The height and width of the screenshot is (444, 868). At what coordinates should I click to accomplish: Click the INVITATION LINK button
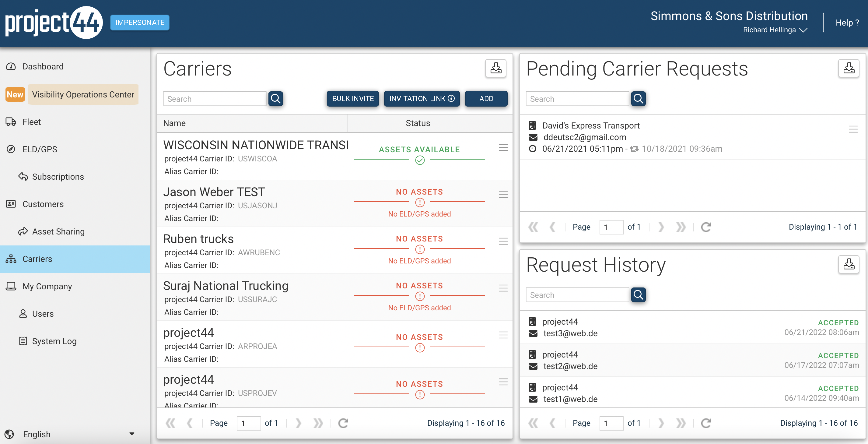pos(422,99)
